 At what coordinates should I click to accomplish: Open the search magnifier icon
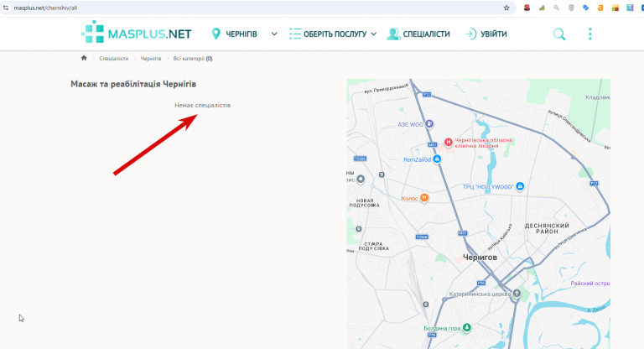tap(559, 34)
